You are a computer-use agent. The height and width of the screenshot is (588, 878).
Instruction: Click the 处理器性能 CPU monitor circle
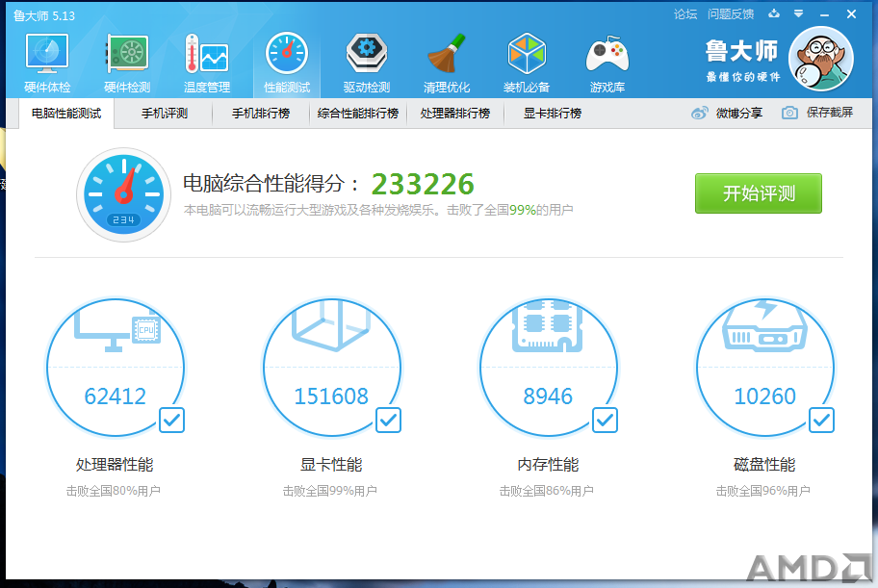click(116, 367)
